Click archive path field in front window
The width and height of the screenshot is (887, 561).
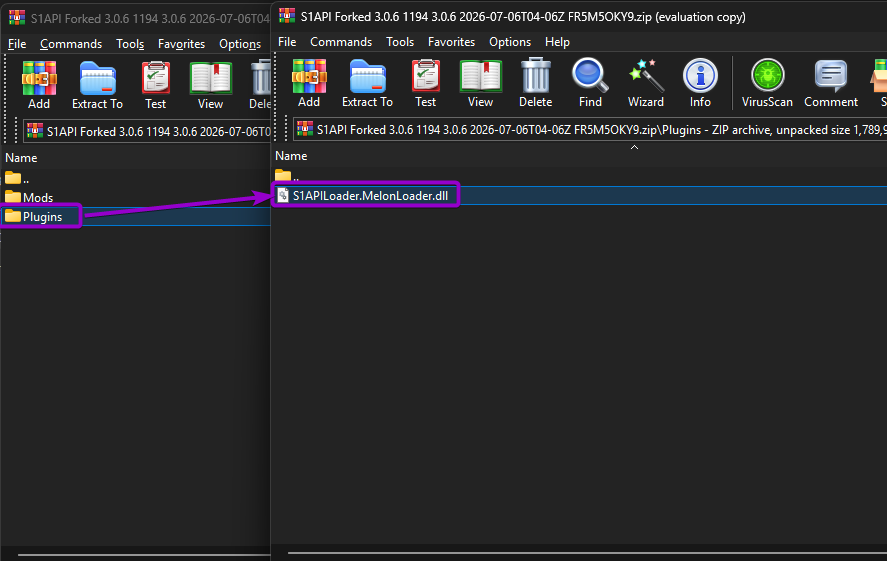coord(590,130)
